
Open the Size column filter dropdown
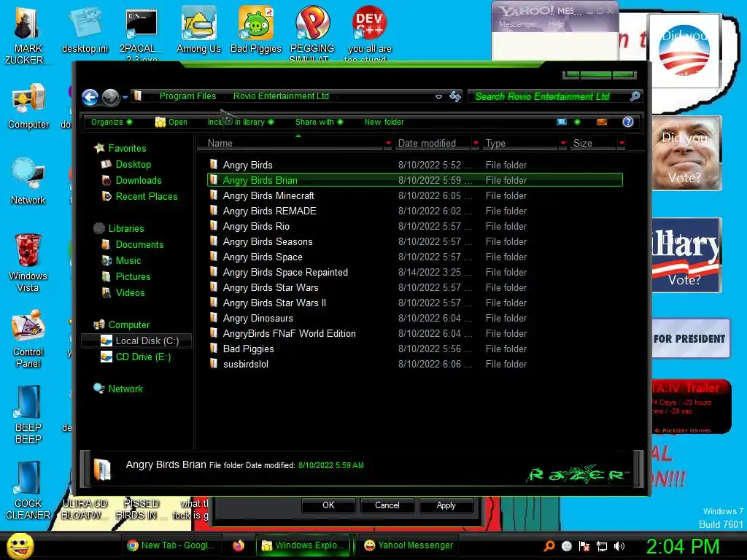click(622, 144)
